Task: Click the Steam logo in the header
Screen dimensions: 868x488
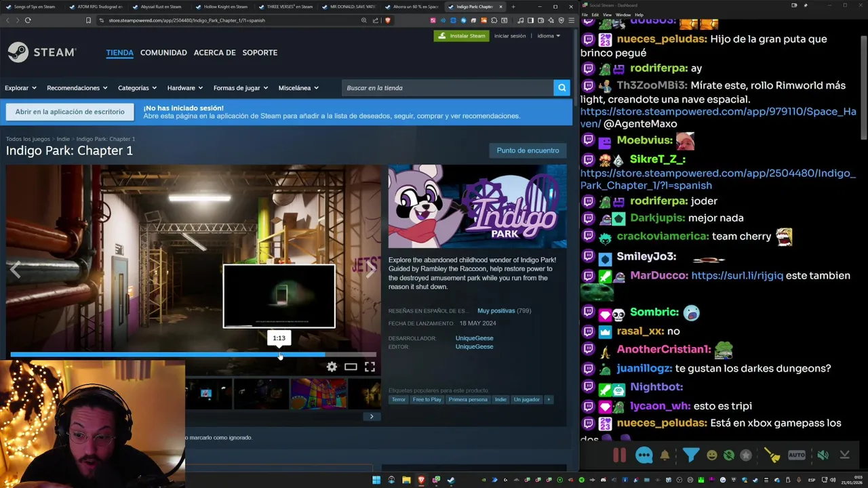Action: [x=42, y=52]
